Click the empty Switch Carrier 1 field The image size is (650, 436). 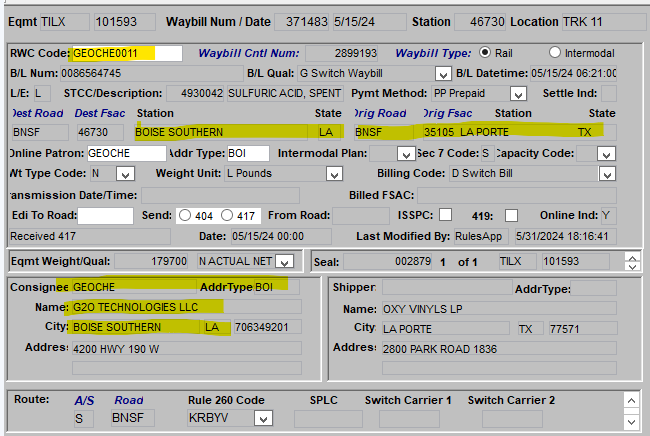point(409,419)
